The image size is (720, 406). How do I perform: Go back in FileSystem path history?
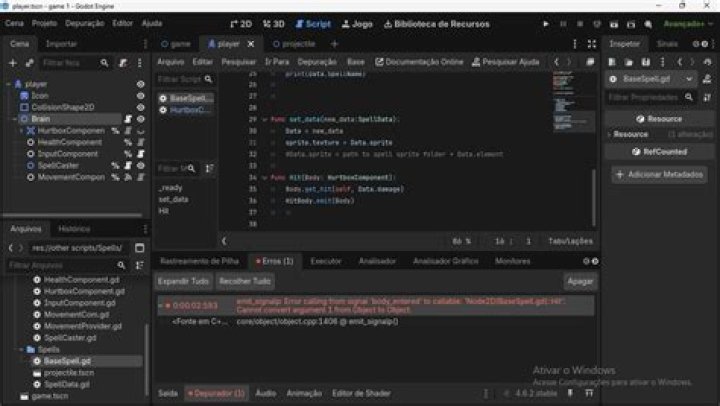click(x=11, y=248)
